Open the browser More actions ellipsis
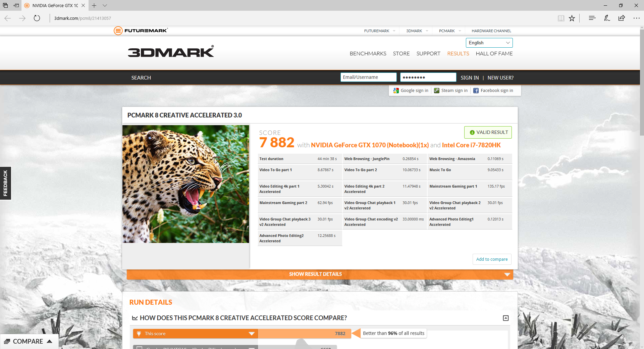The width and height of the screenshot is (644, 349). click(x=636, y=18)
